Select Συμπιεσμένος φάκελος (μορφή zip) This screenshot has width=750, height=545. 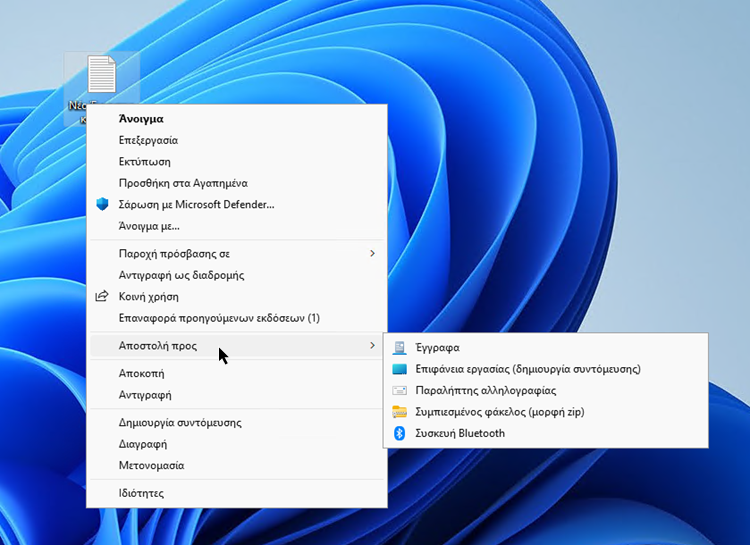(x=546, y=412)
